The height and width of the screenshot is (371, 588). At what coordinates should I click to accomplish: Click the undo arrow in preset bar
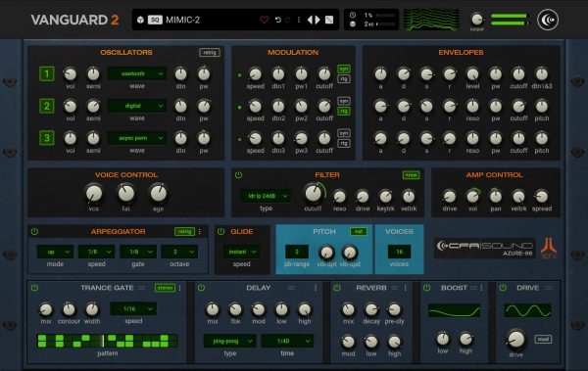(x=278, y=20)
